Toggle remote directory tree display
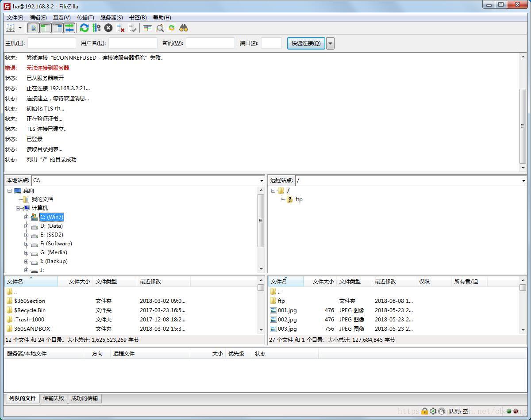Screen dimensions: 531x420 coord(57,28)
